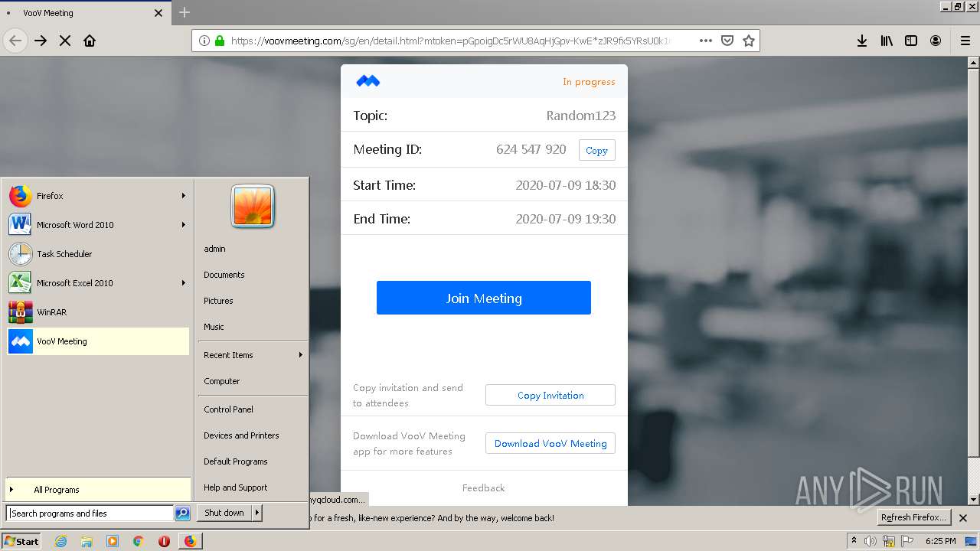This screenshot has width=980, height=551.
Task: Open the Feedback link
Action: [x=483, y=487]
